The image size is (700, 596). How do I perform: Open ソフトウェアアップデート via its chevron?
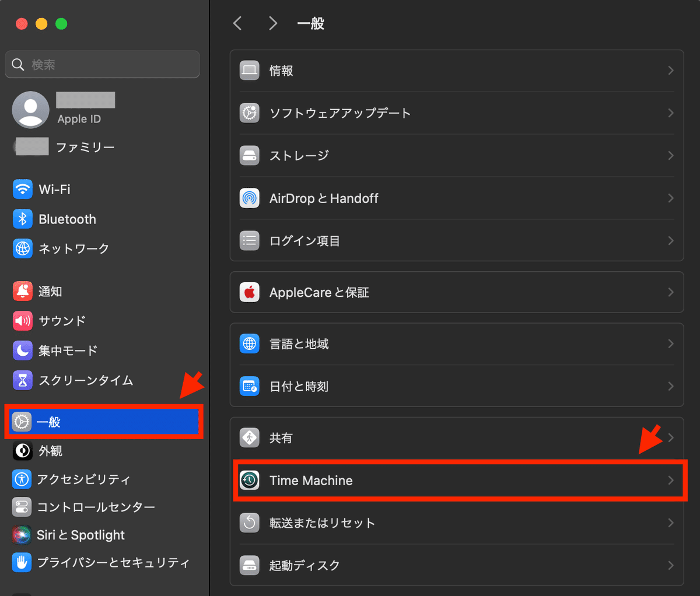(671, 113)
